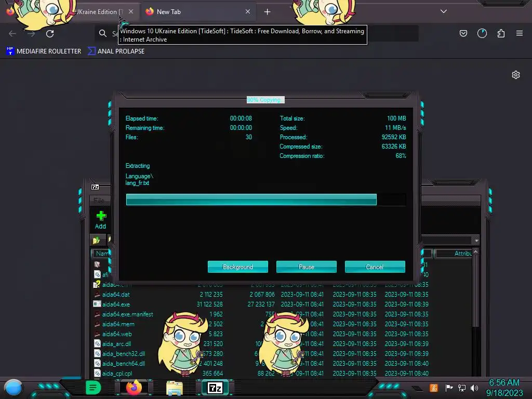The height and width of the screenshot is (399, 532).
Task: Select the aida_cpl.cpl entry
Action: pos(117,373)
